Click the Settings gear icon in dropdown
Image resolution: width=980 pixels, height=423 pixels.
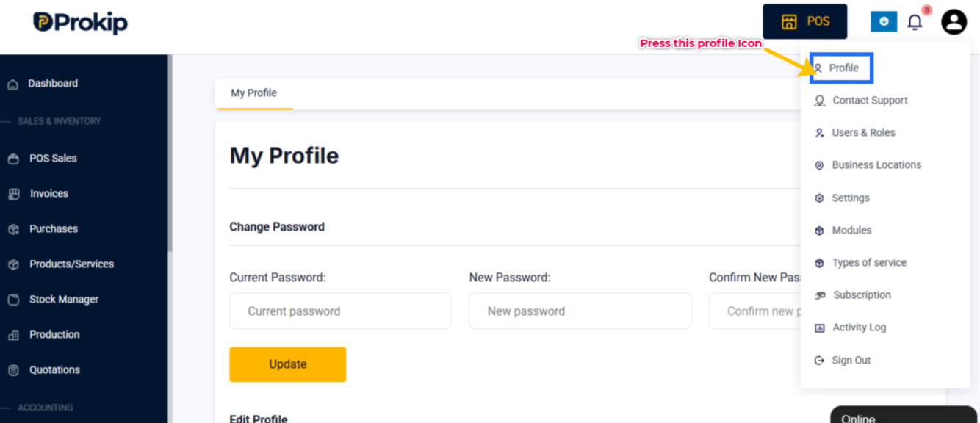coord(819,198)
